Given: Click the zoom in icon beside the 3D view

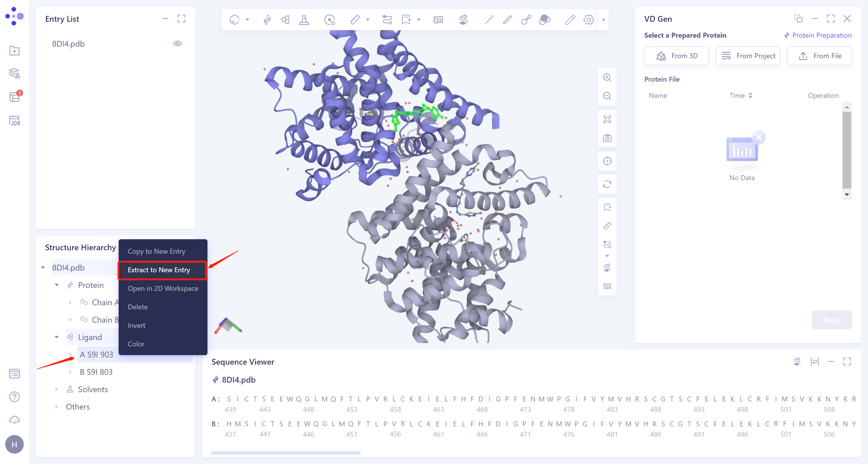Looking at the screenshot, I should point(607,77).
